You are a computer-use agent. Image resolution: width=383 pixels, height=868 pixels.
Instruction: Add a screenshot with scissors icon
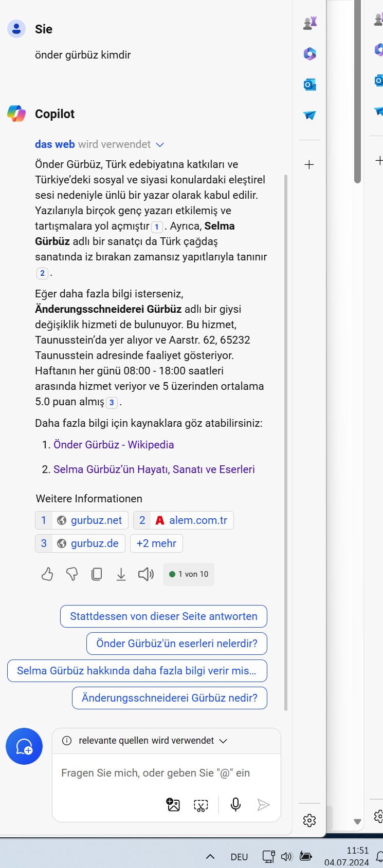200,805
